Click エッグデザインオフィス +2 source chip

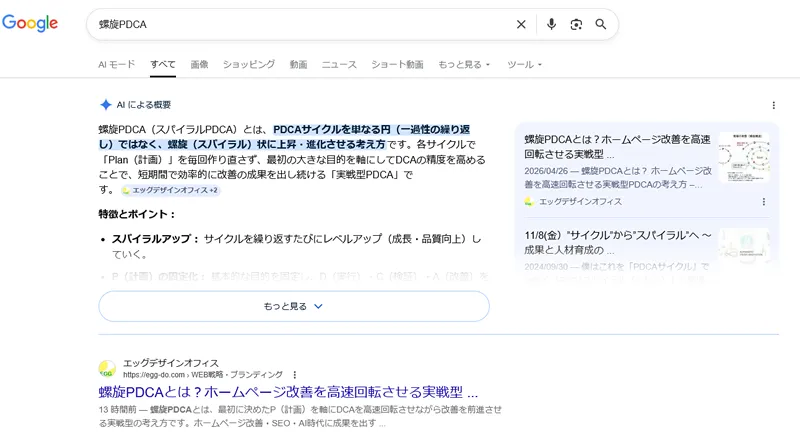(170, 190)
